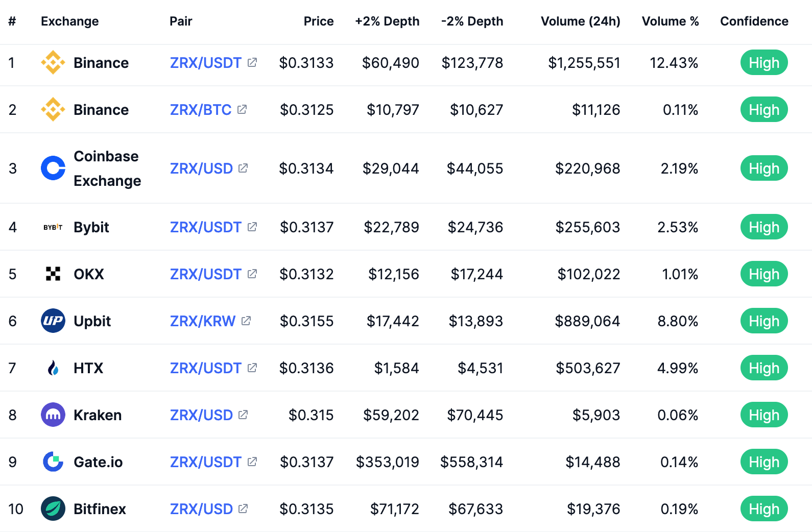Select the $353,019 depth value
This screenshot has width=812, height=532.
point(388,462)
